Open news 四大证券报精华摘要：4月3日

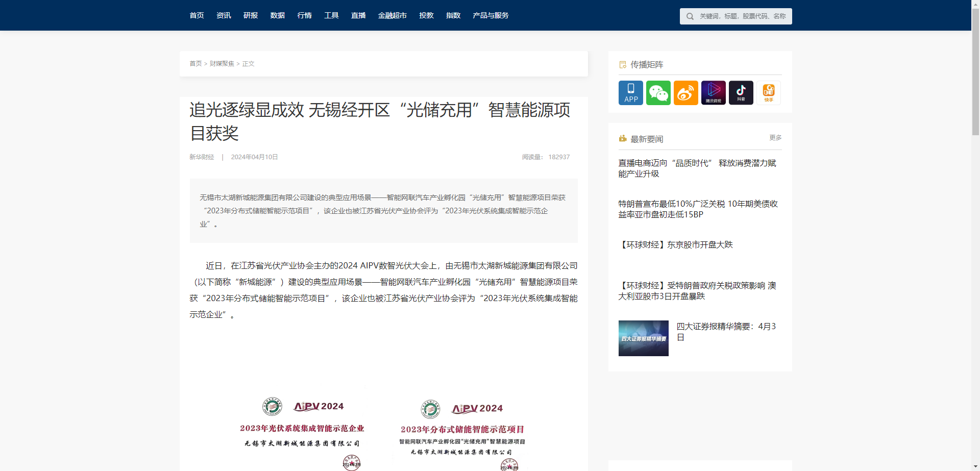coord(726,332)
